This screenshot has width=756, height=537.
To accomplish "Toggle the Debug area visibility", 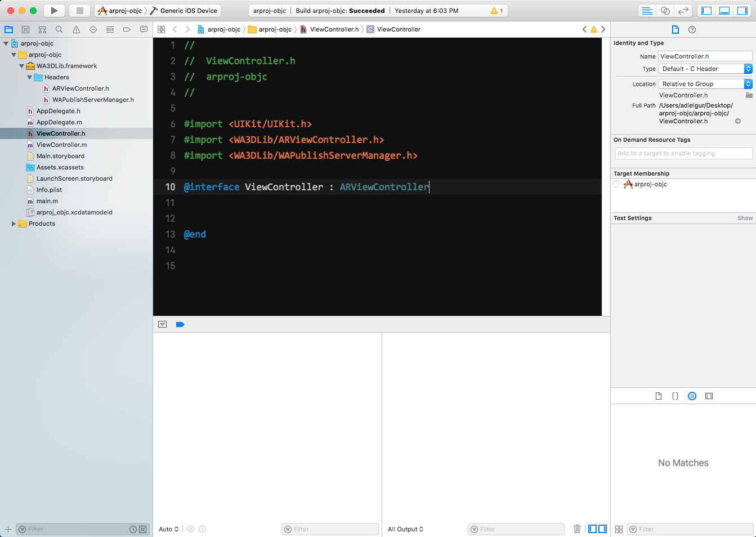I will point(724,11).
